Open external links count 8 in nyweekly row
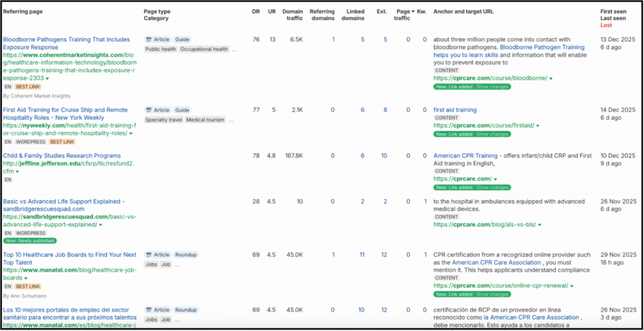Viewport: 644px width, 331px height. 385,110
